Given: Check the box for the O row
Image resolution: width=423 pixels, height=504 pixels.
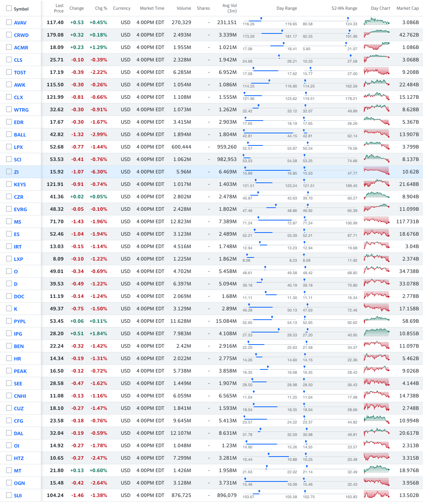Looking at the screenshot, I should click(9, 271).
